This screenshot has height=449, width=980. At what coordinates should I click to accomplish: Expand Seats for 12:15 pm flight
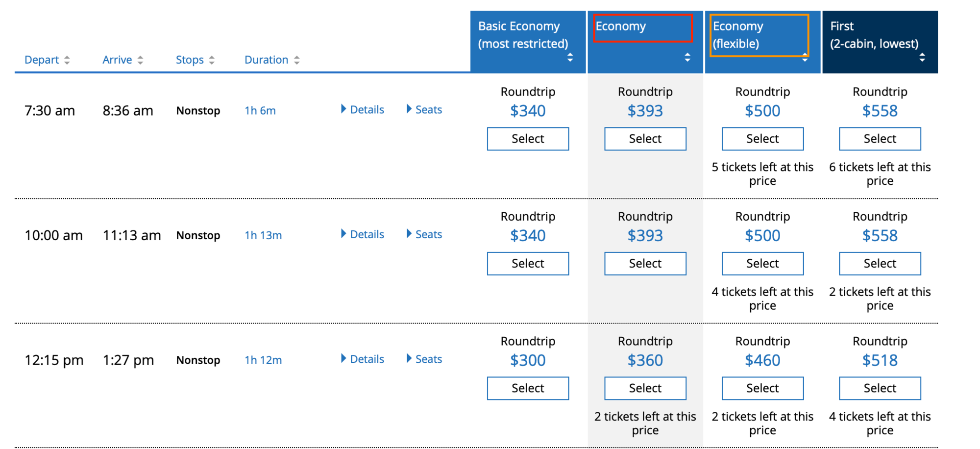(x=424, y=359)
